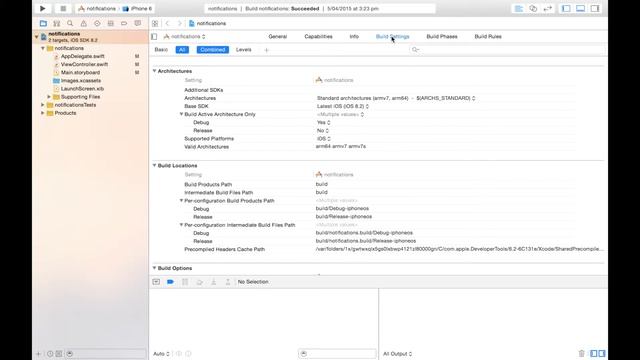Open the Info tab

pos(354,37)
